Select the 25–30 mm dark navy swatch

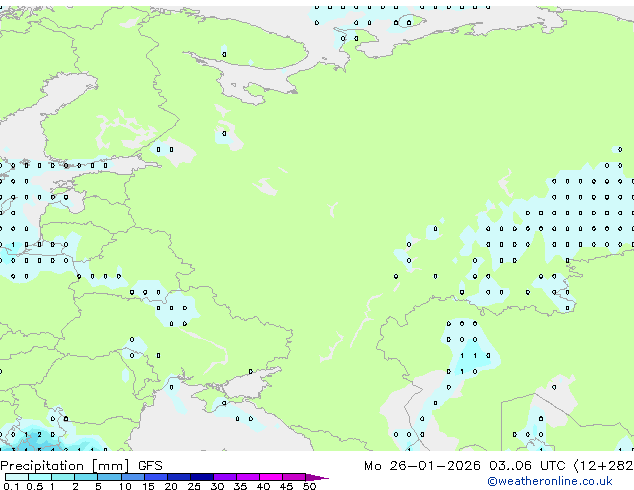(x=202, y=477)
